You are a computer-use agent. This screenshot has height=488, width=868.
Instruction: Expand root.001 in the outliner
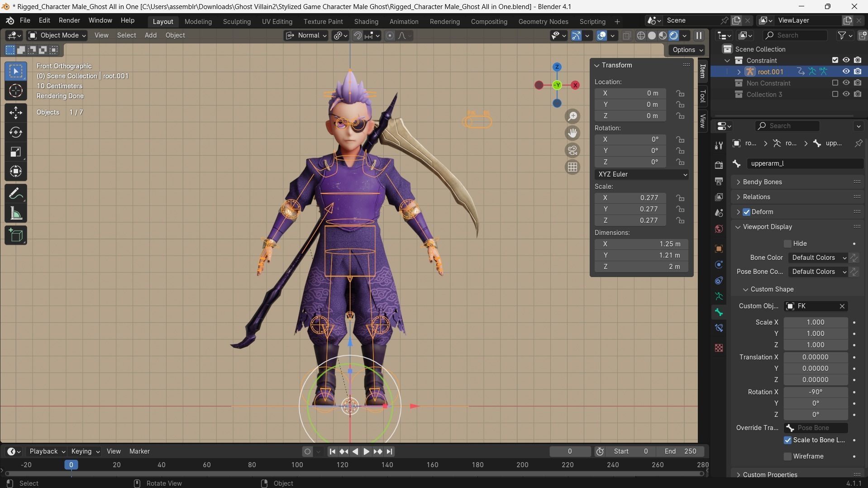pos(739,72)
